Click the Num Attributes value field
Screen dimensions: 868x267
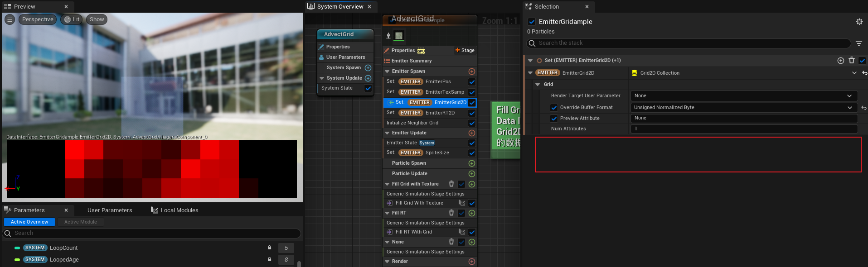coord(743,129)
